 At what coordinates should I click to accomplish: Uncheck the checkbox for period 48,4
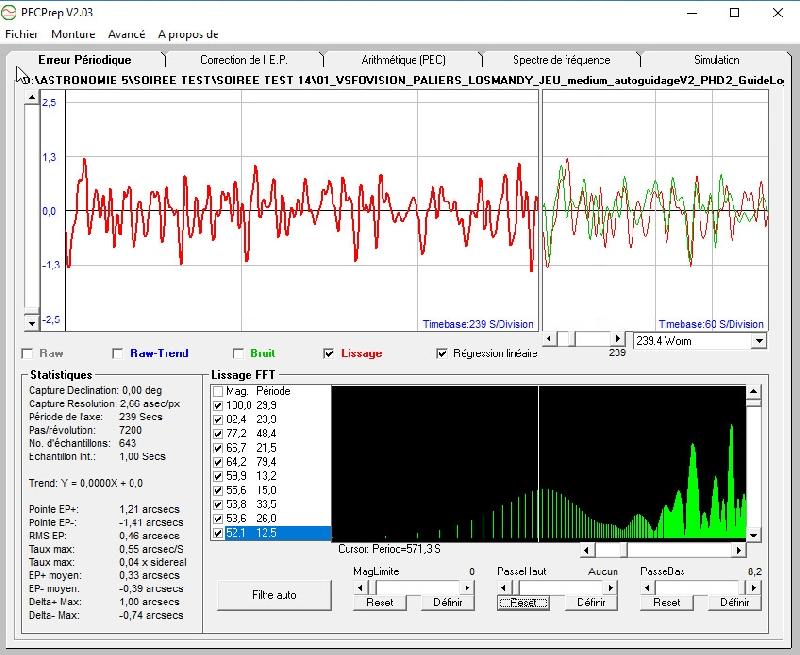[x=218, y=434]
